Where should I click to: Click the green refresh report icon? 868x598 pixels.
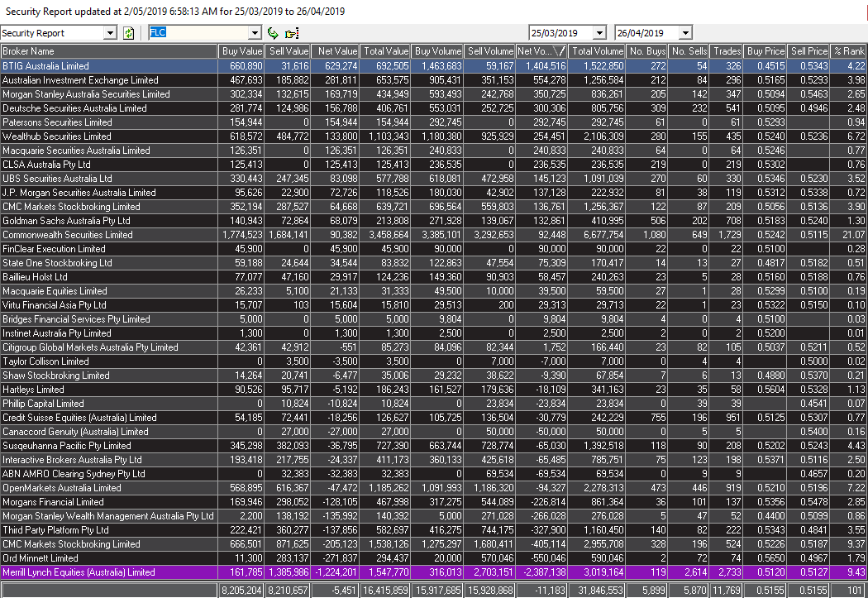pyautogui.click(x=128, y=33)
